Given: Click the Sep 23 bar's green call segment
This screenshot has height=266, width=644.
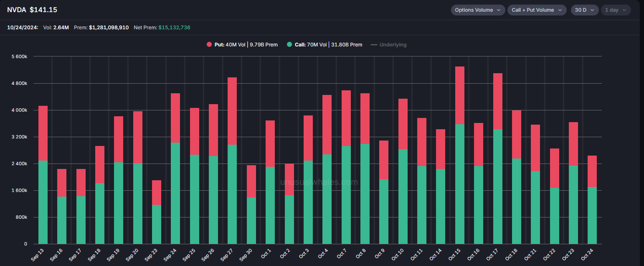Looking at the screenshot, I should [x=156, y=224].
